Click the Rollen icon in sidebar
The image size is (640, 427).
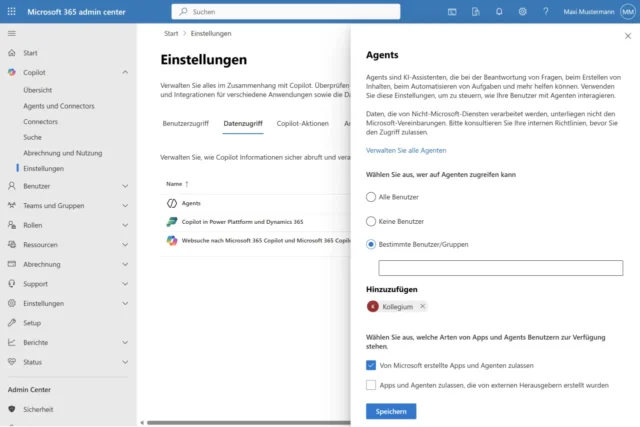pyautogui.click(x=12, y=225)
